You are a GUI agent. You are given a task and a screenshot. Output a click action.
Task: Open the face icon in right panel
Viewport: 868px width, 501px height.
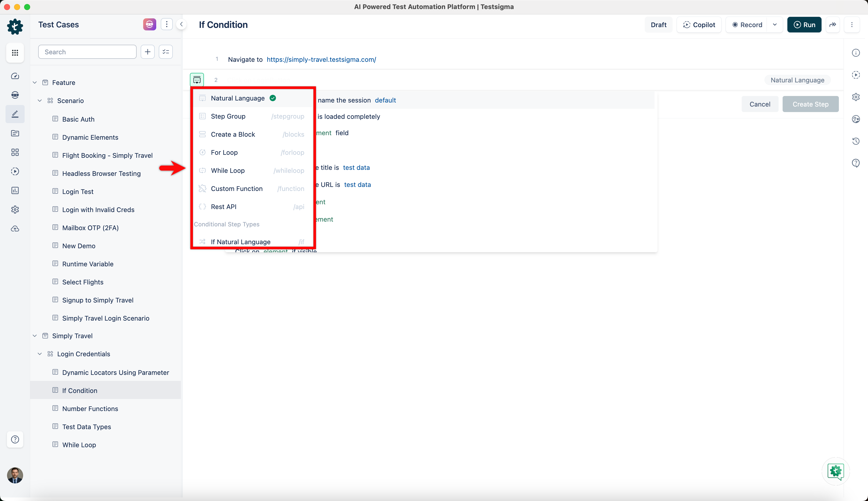856,119
